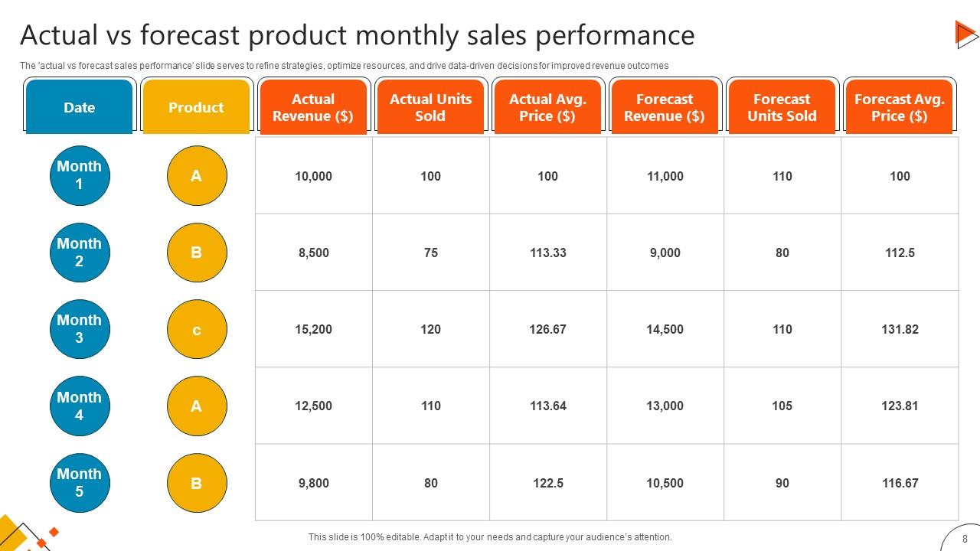Image resolution: width=980 pixels, height=551 pixels.
Task: Click product B circle in Month 2 row
Action: point(197,253)
